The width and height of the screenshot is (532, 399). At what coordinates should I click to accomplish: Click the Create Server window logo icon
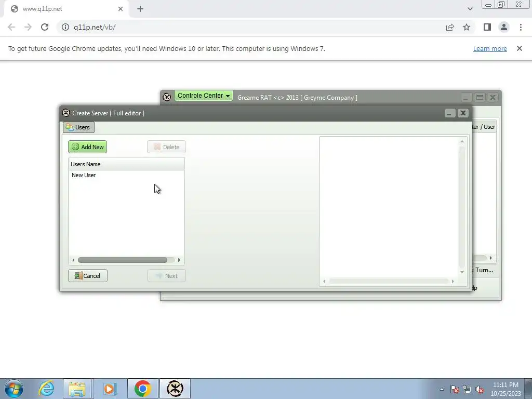tap(66, 113)
